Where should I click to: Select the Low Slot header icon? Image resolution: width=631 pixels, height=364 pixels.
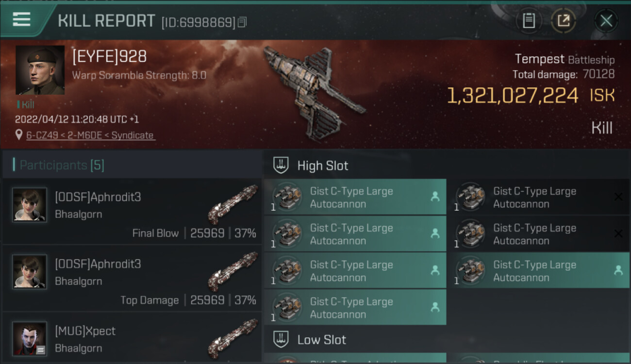coord(281,339)
